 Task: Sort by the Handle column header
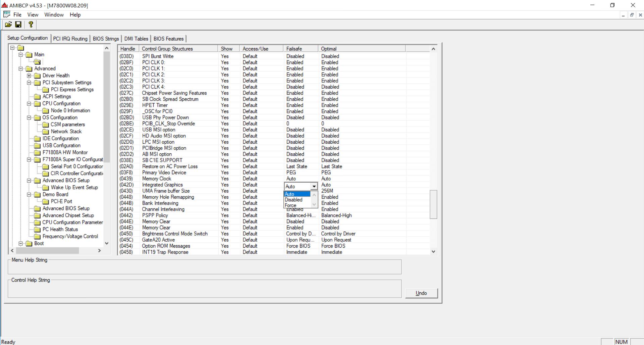tap(128, 49)
